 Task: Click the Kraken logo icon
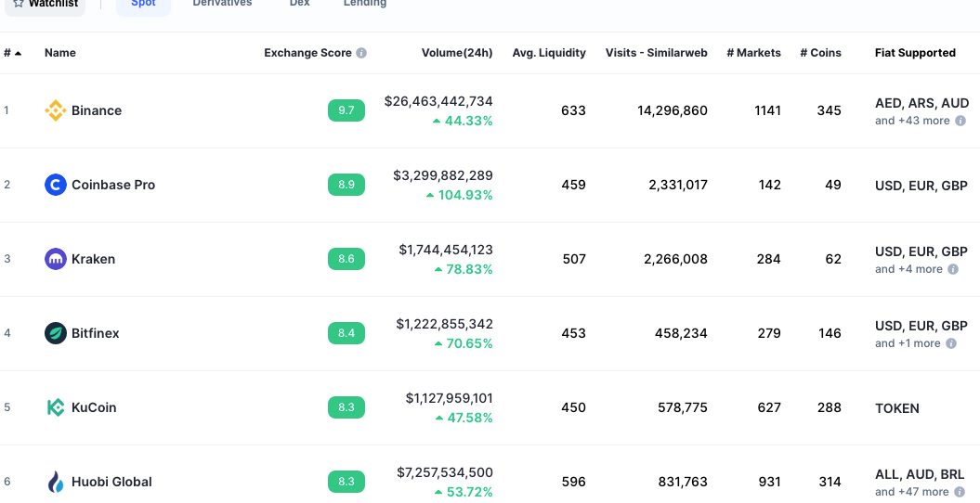56,259
